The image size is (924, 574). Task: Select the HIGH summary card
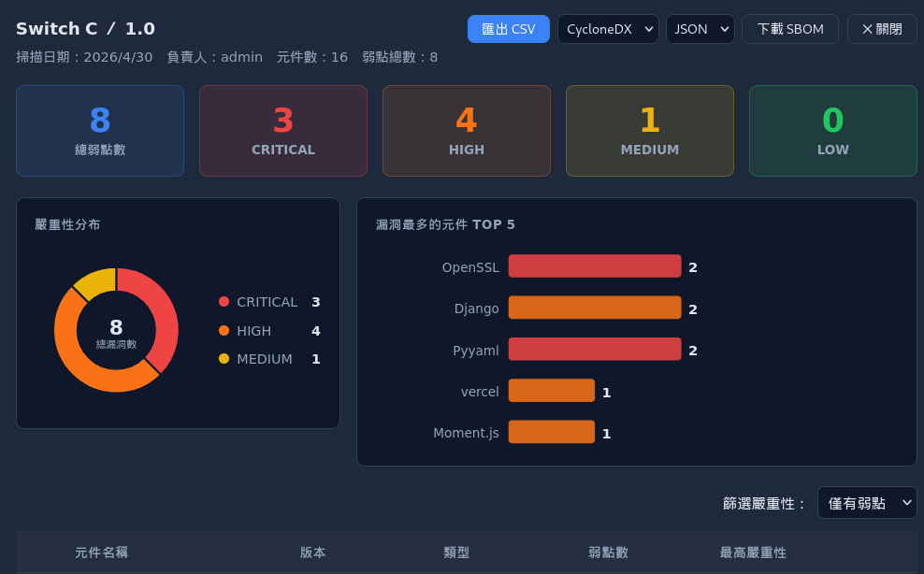[467, 131]
